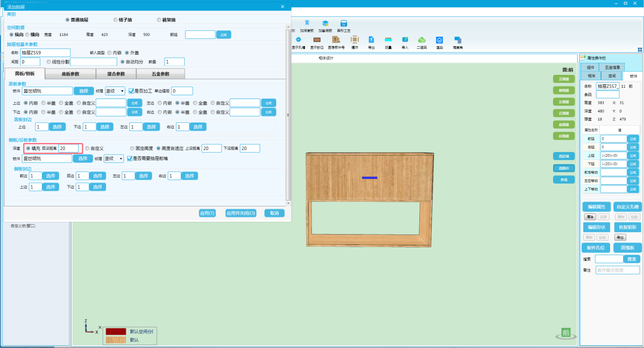644x348 pixels.
Task: Click the 前延 formula input in dialog
Action: tap(200, 35)
